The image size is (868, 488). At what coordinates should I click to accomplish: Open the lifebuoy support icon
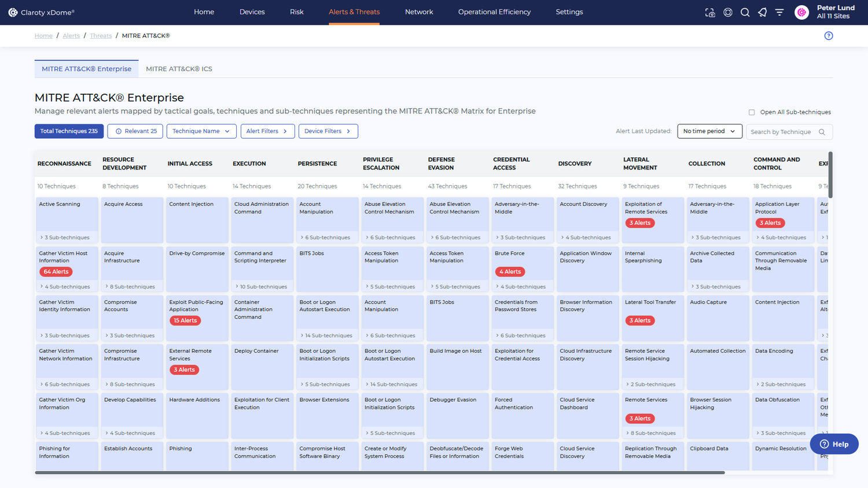click(728, 12)
